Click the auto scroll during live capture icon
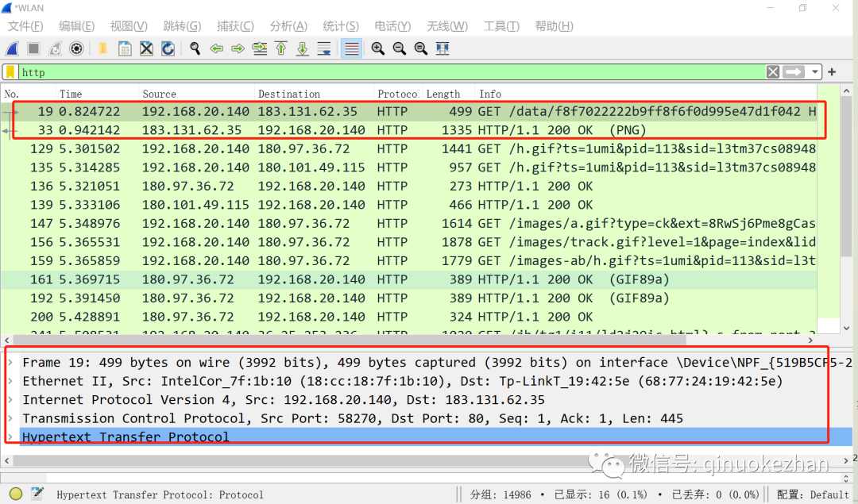 click(323, 48)
